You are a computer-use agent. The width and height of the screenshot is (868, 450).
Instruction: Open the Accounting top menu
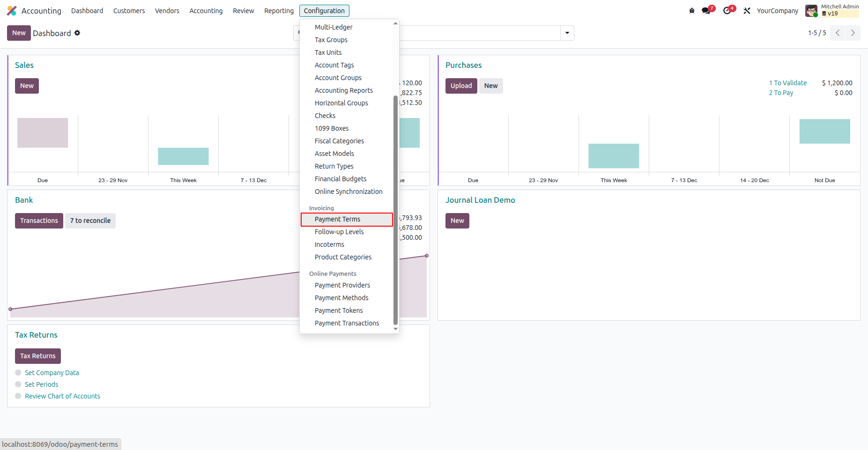pos(206,11)
